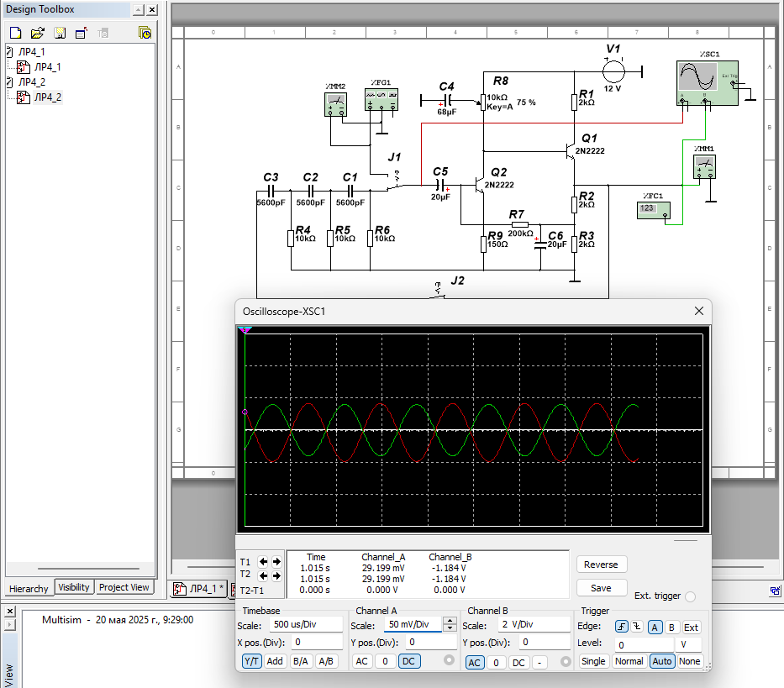Screen dimensions: 784x688
Task: Collapse the ЛР4_1 top-level tree node
Action: click(x=9, y=51)
